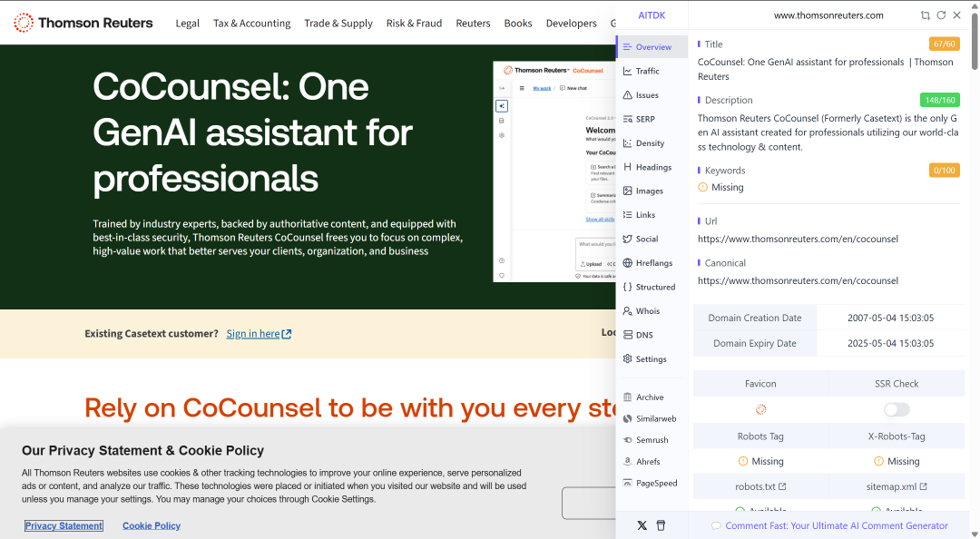Screen dimensions: 980x539
Task: Click the Thomson Reuters logo
Action: coord(83,23)
